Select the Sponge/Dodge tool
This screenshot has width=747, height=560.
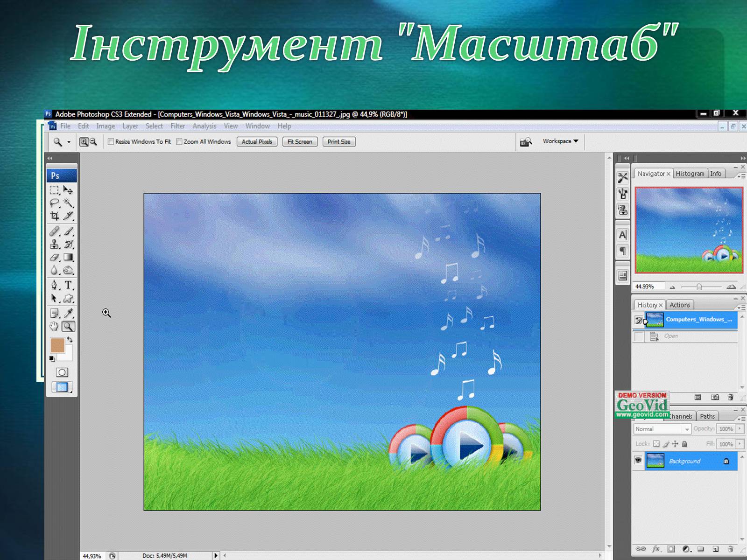68,270
